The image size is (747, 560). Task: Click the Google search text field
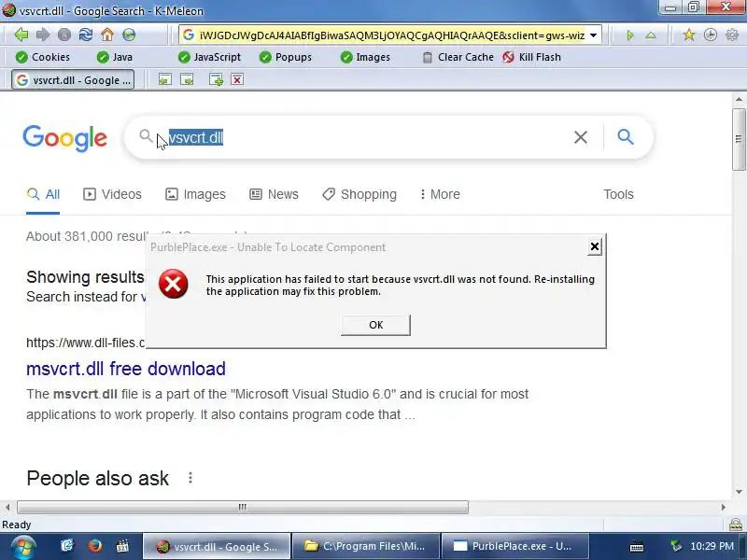pyautogui.click(x=367, y=137)
